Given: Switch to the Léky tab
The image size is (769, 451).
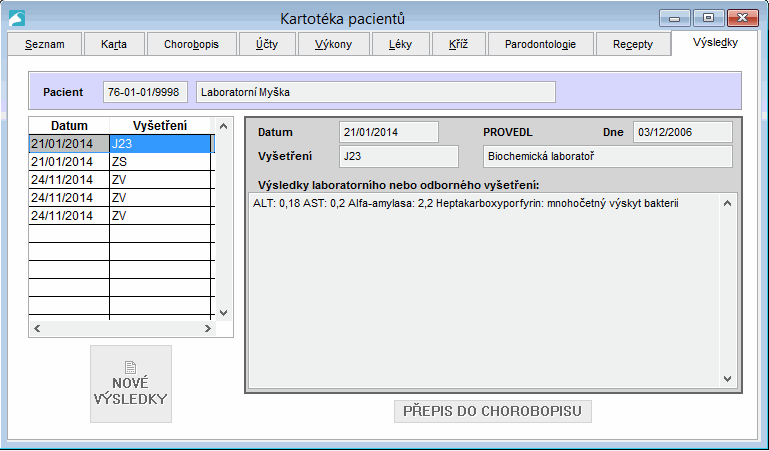Looking at the screenshot, I should pos(400,45).
